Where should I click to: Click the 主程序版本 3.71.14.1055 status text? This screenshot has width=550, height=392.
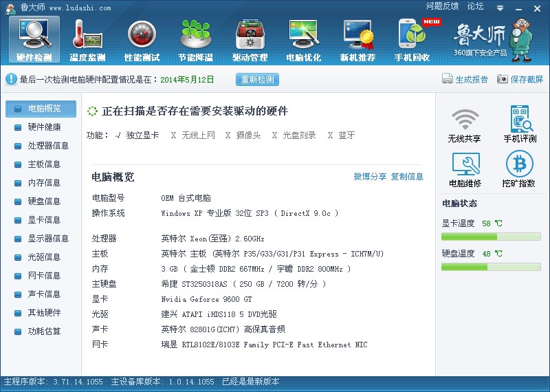54,382
